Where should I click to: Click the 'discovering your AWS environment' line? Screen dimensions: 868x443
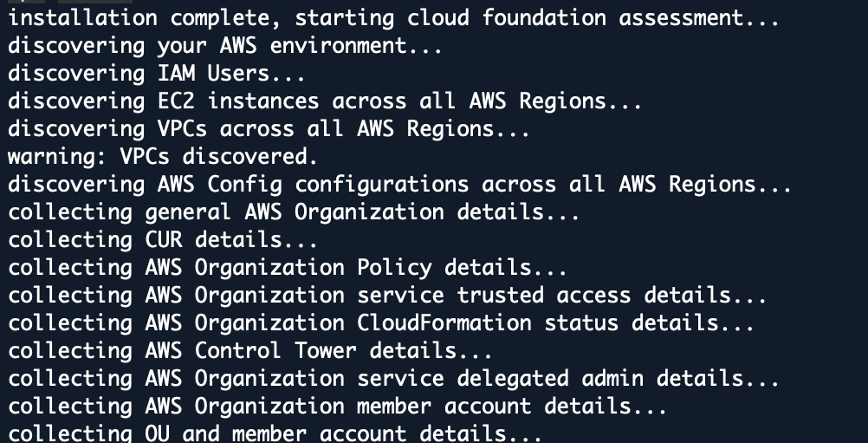point(225,46)
